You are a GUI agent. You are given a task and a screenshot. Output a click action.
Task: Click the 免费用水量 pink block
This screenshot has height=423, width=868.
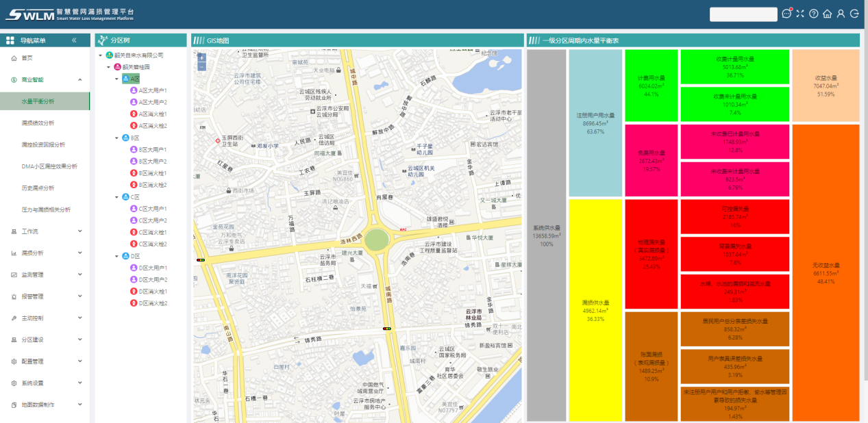(652, 160)
